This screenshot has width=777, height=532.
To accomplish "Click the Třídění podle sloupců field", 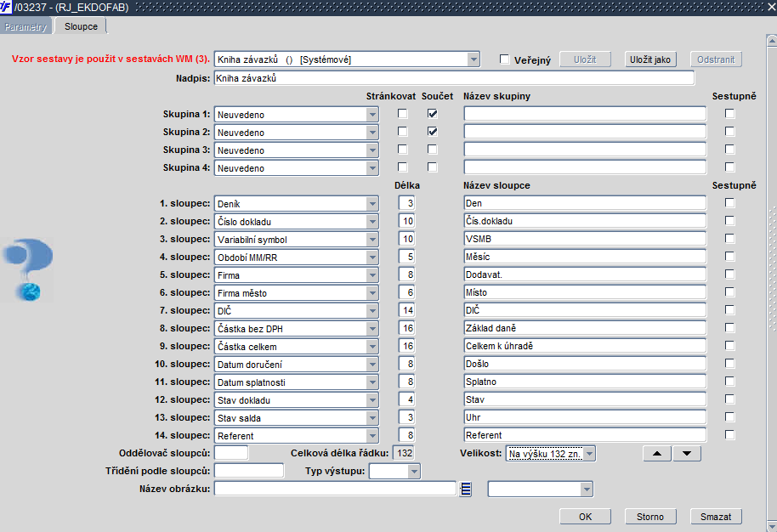I will click(x=249, y=471).
